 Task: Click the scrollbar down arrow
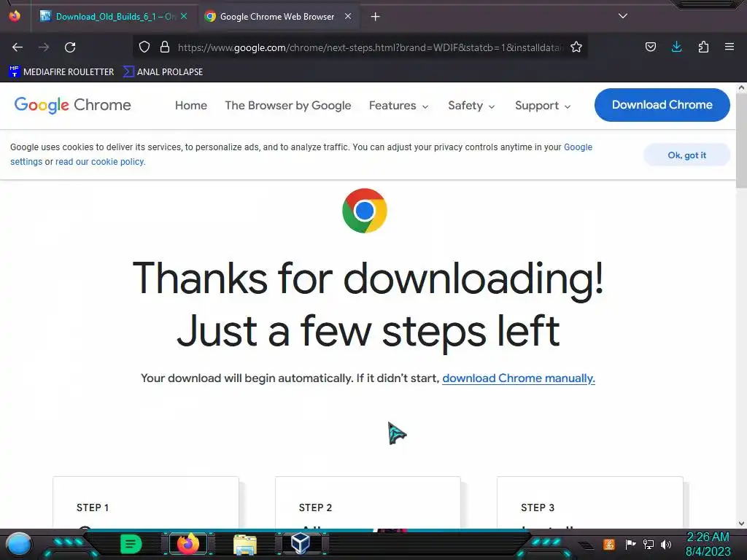[741, 524]
